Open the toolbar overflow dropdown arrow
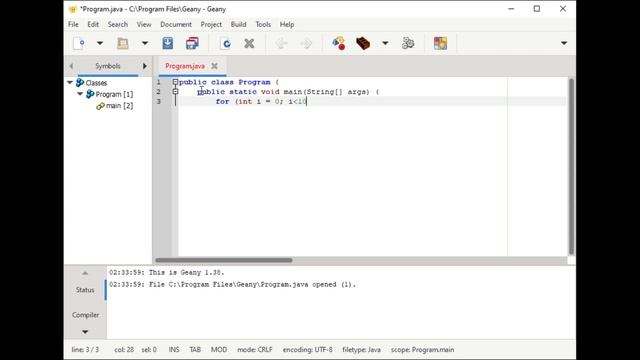 pyautogui.click(x=564, y=43)
